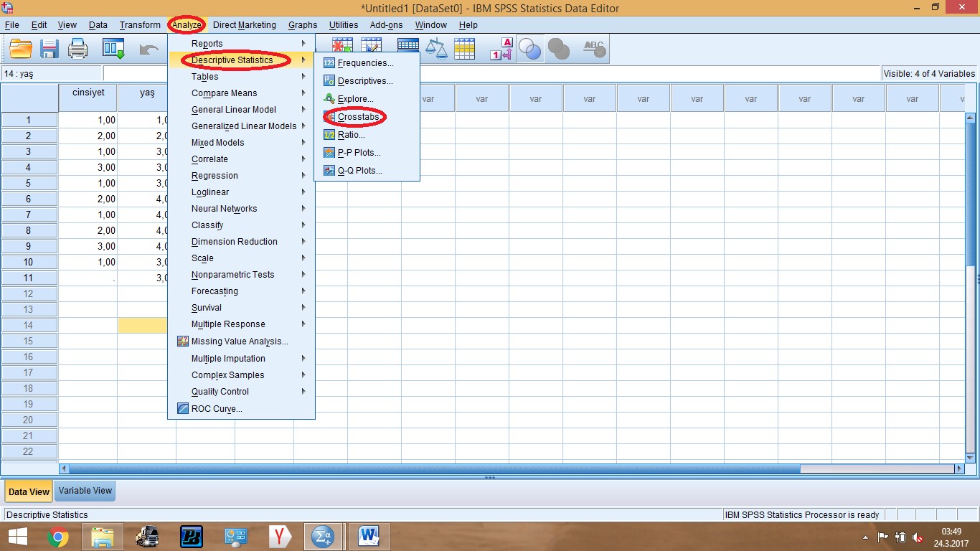Choose Descriptives in the submenu
The width and height of the screenshot is (980, 551).
(x=367, y=81)
